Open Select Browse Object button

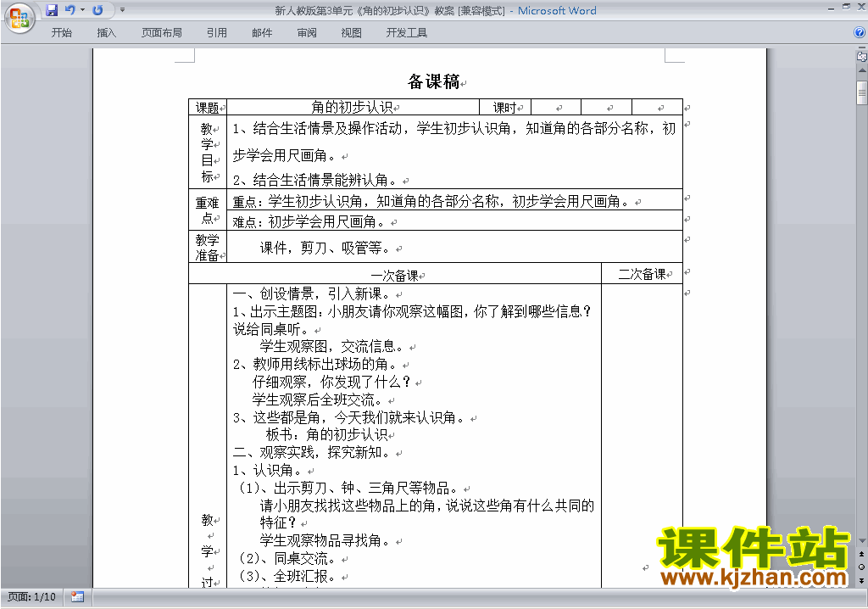click(862, 567)
